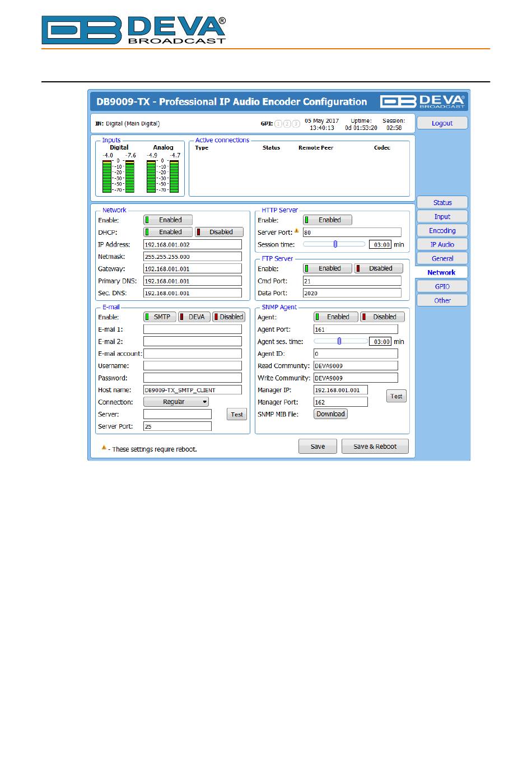Click the GPI 3 indicator
The image size is (532, 762).
(296, 124)
